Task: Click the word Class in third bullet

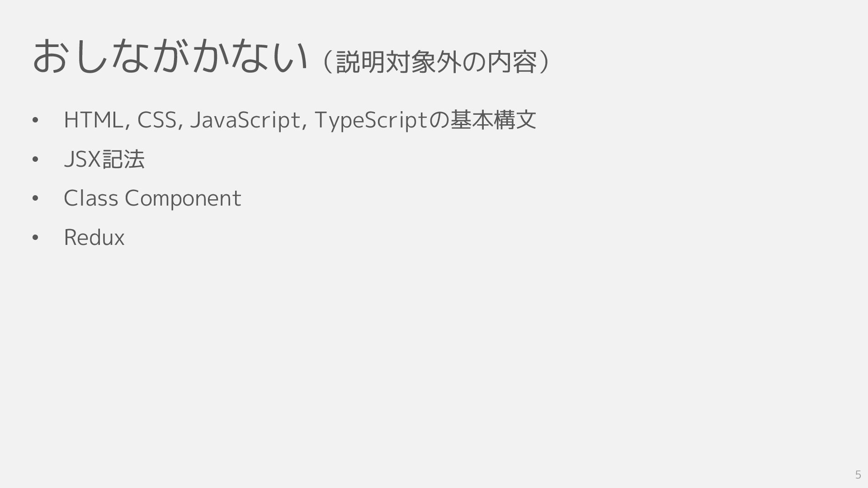Action: point(90,198)
